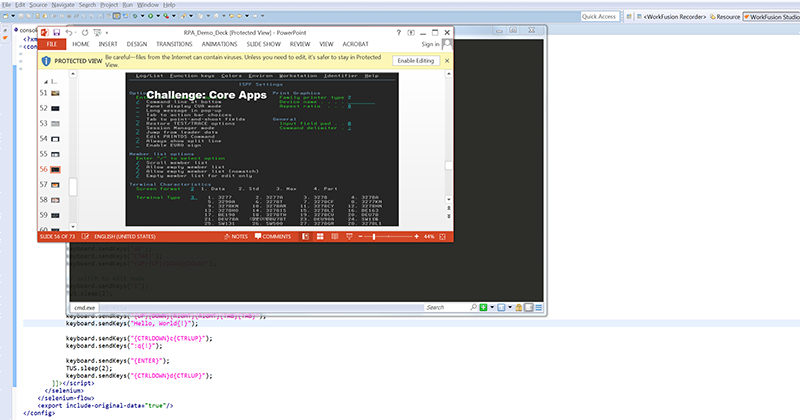800x420 pixels.
Task: Create new console with green plus icon
Action: [483, 307]
